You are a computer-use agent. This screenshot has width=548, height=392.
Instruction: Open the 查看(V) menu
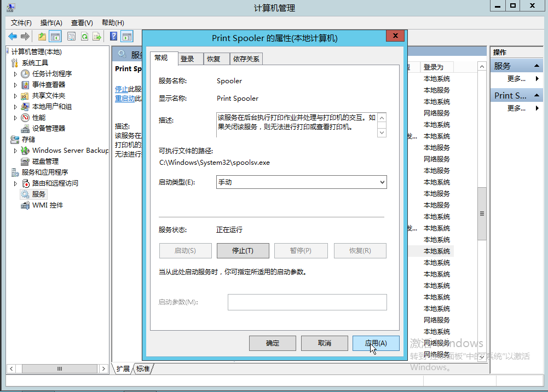coord(80,22)
